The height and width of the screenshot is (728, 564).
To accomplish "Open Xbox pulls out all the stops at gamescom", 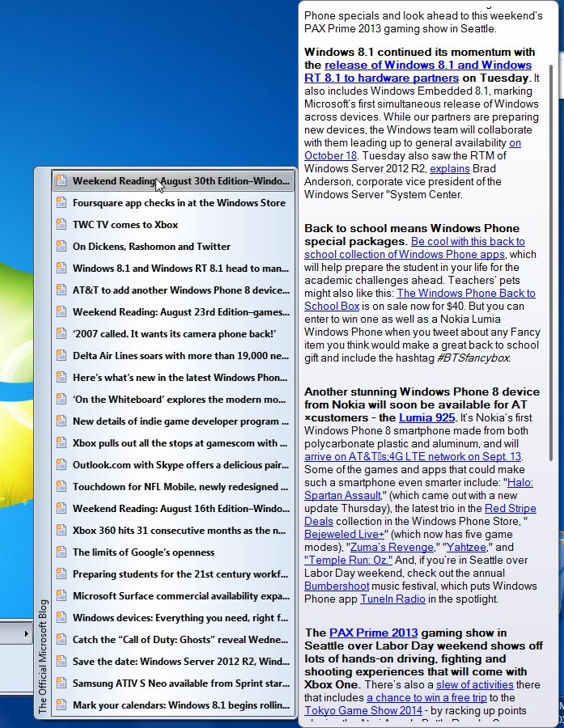I will 173,442.
